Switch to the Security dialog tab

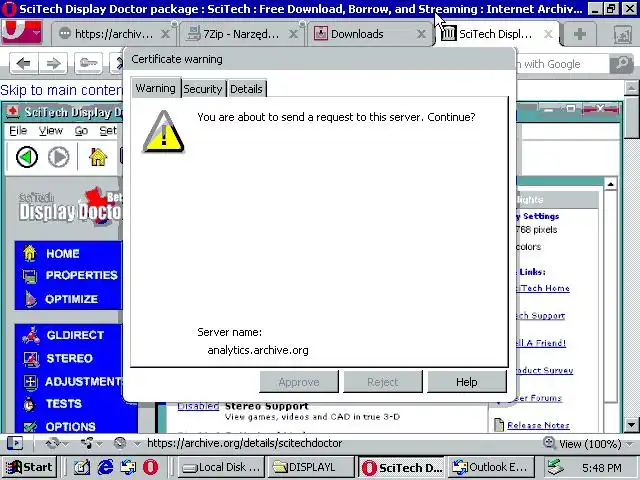(x=203, y=89)
